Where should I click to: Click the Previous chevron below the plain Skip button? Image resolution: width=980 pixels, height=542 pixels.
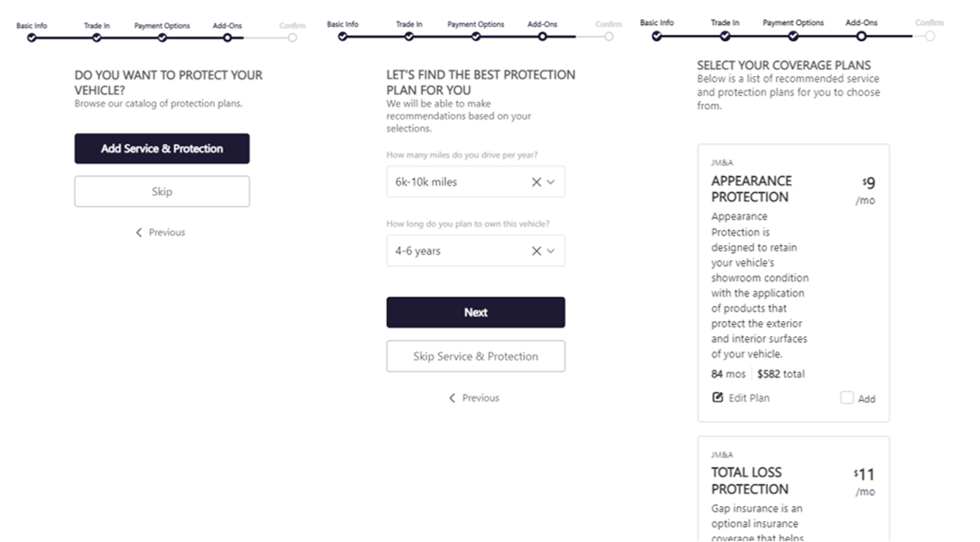pyautogui.click(x=139, y=233)
